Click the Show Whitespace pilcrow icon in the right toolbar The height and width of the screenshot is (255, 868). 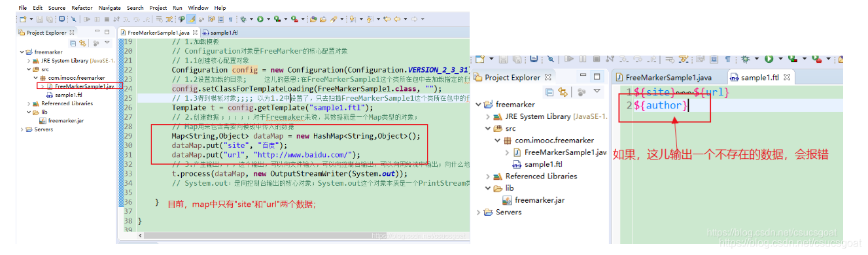point(727,59)
